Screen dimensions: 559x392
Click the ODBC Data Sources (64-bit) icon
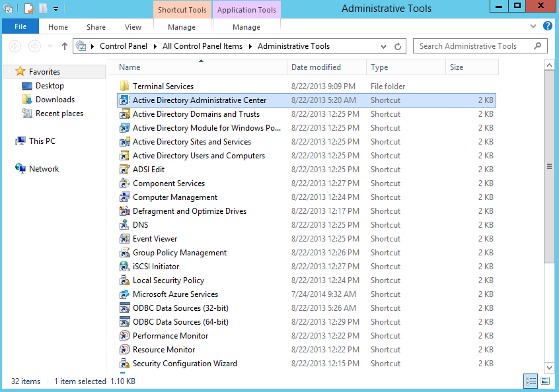[124, 322]
